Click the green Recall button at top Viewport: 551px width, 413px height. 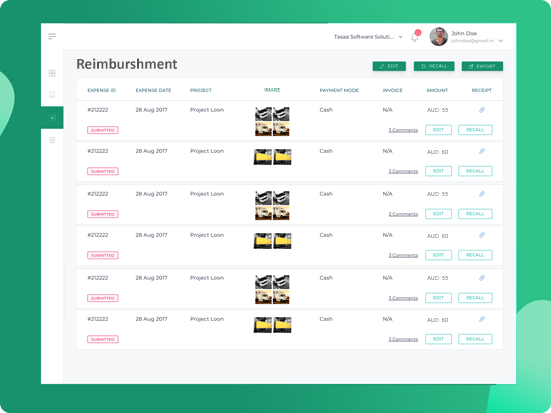pyautogui.click(x=434, y=66)
